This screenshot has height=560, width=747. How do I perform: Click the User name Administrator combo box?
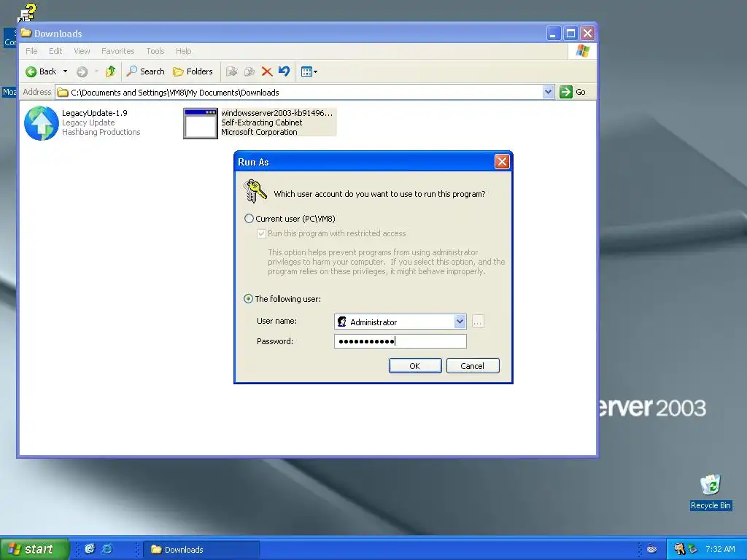(400, 322)
